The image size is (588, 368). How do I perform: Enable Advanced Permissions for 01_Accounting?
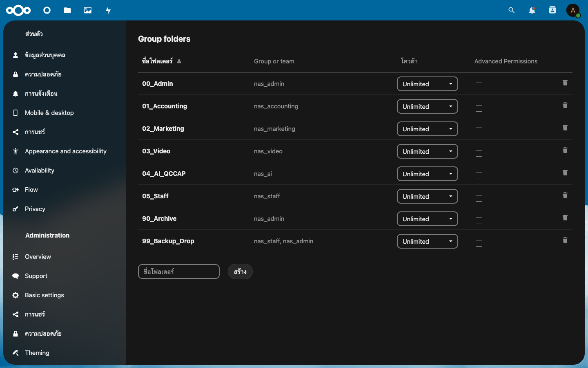click(479, 108)
